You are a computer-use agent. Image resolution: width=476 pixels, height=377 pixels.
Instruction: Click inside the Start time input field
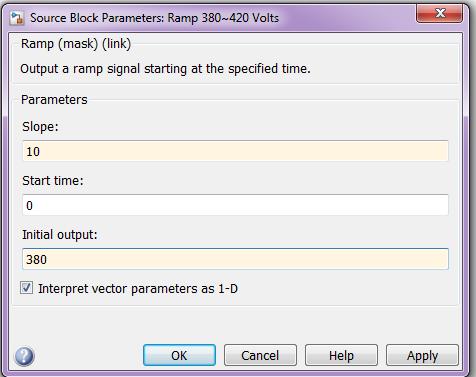pos(235,205)
